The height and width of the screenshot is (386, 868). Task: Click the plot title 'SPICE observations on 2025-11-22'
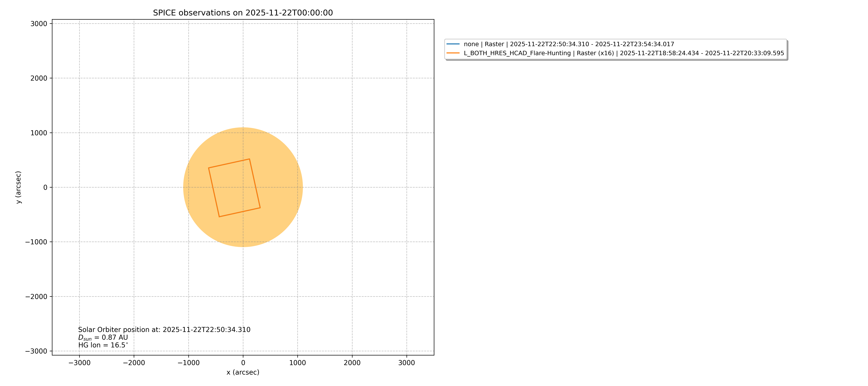point(243,13)
